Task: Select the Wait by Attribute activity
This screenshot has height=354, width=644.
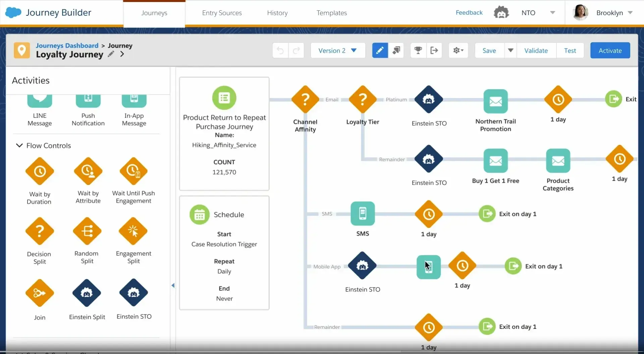Action: point(88,171)
